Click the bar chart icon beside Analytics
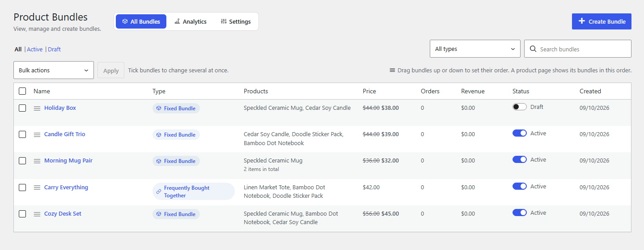The height and width of the screenshot is (250, 644). [177, 21]
